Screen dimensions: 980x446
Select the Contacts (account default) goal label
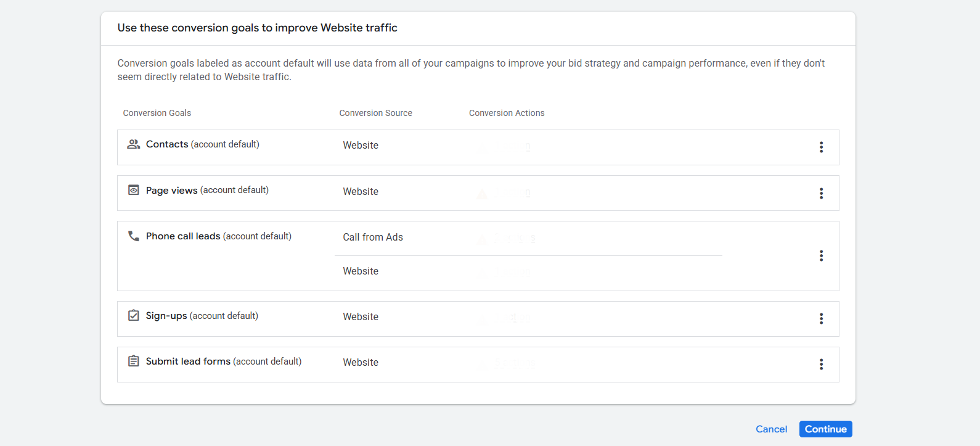pyautogui.click(x=202, y=144)
